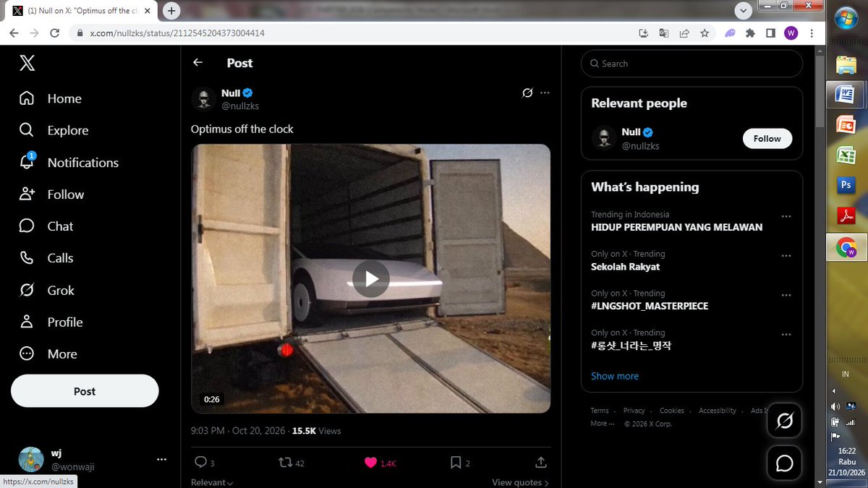Select the Null on X browser tab

point(81,11)
